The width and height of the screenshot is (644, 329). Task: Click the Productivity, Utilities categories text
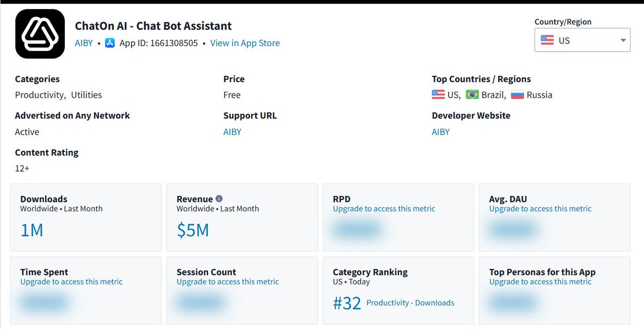pyautogui.click(x=58, y=94)
